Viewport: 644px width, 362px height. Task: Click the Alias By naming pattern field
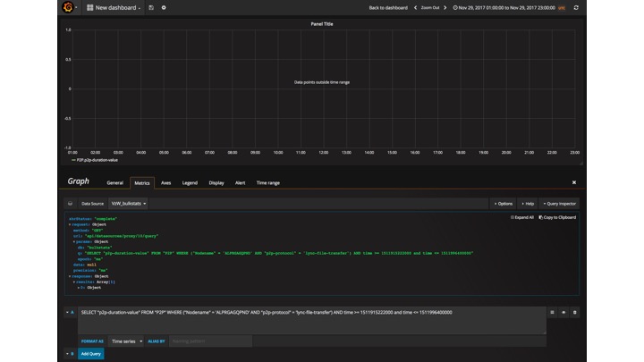click(x=210, y=341)
